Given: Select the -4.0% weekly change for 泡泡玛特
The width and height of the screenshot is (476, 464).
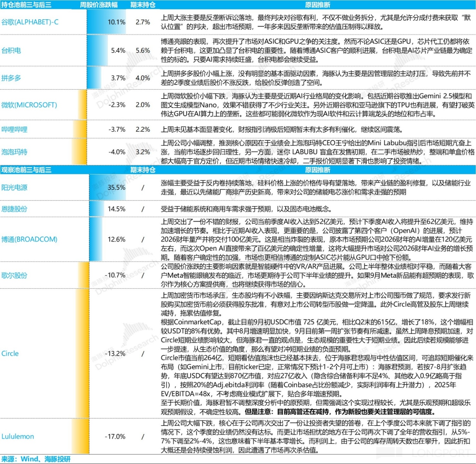Looking at the screenshot, I should pyautogui.click(x=117, y=152).
